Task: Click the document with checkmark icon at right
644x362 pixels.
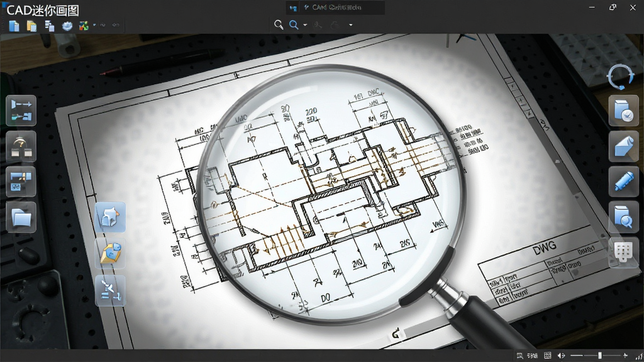Action: pos(623,111)
